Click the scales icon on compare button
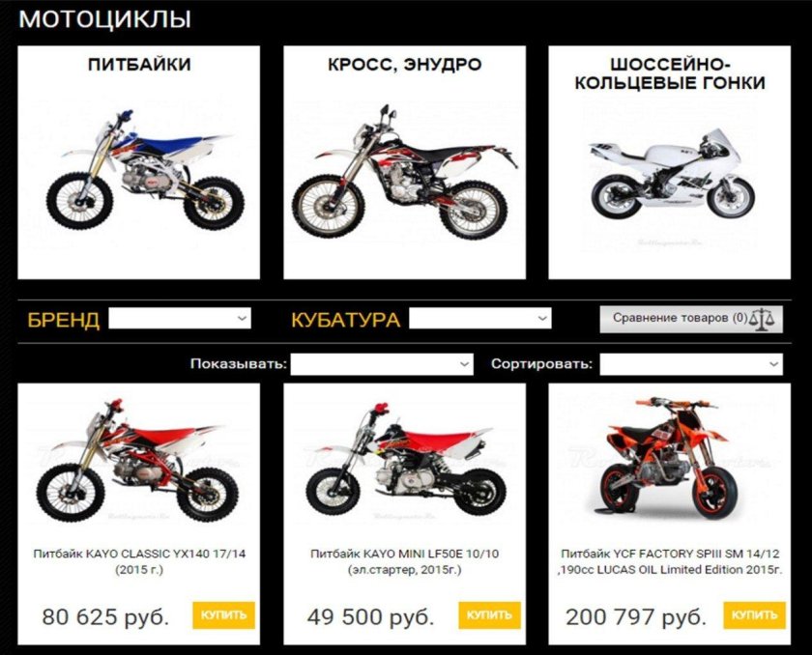This screenshot has width=812, height=655. (764, 319)
